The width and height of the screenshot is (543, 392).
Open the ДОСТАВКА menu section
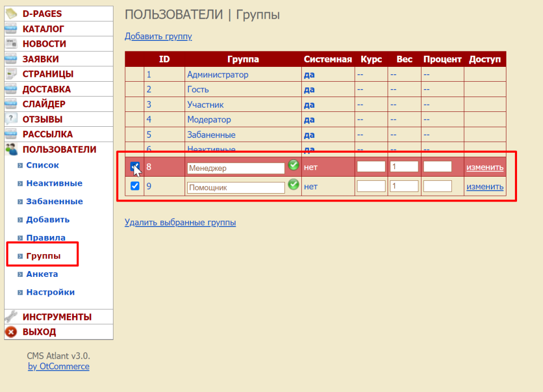47,89
